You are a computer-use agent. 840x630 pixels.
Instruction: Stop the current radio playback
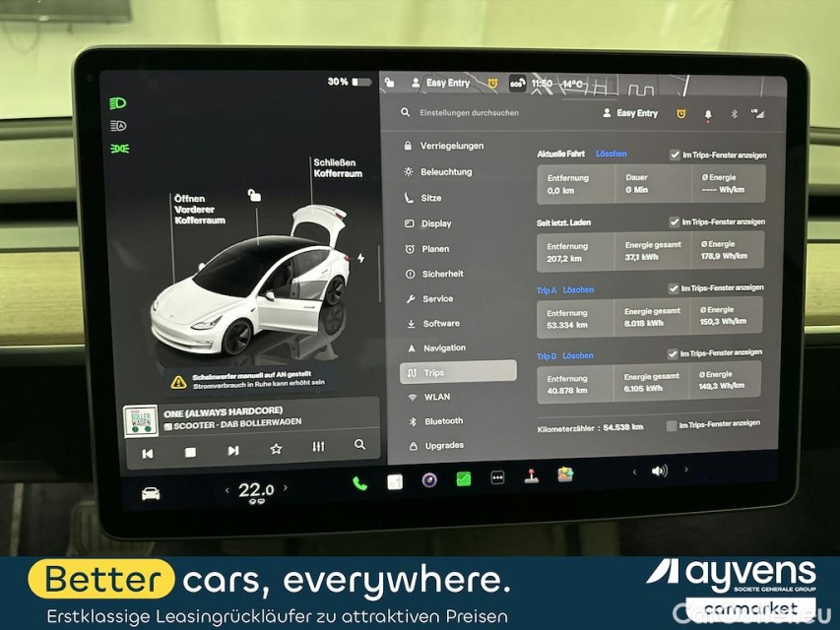(190, 452)
